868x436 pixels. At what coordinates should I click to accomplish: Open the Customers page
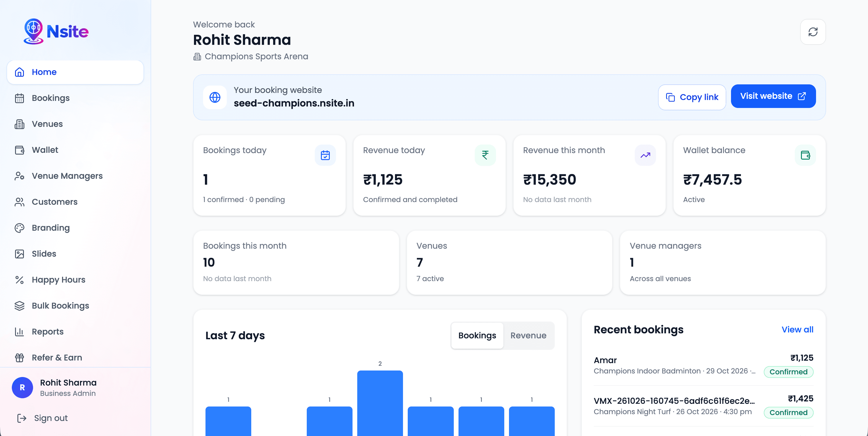coord(75,202)
